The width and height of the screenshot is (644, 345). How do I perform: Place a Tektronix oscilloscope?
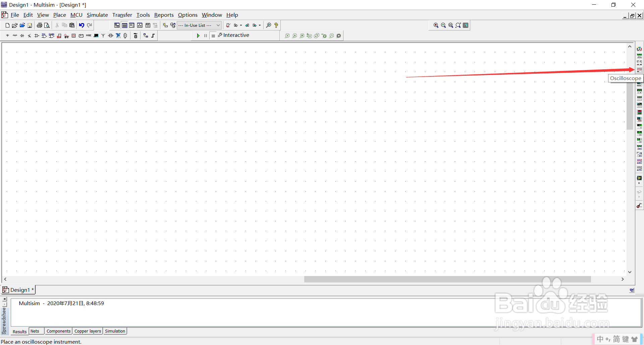[x=639, y=168]
